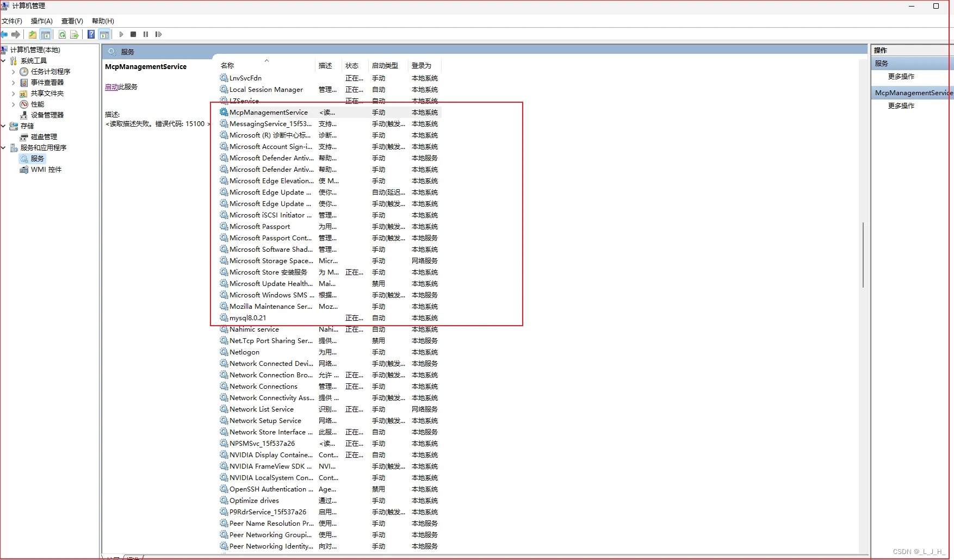Select the mysql8.0.21 service row
The width and height of the screenshot is (954, 560).
(248, 318)
